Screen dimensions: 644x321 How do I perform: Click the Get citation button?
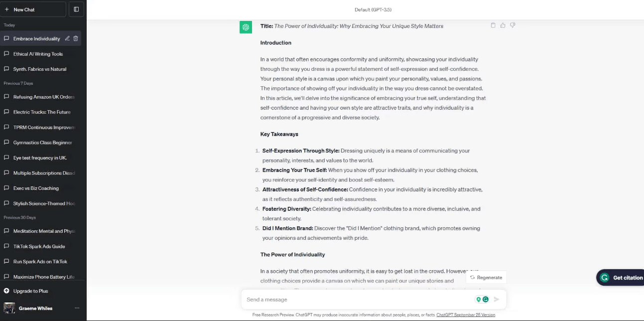tap(623, 278)
